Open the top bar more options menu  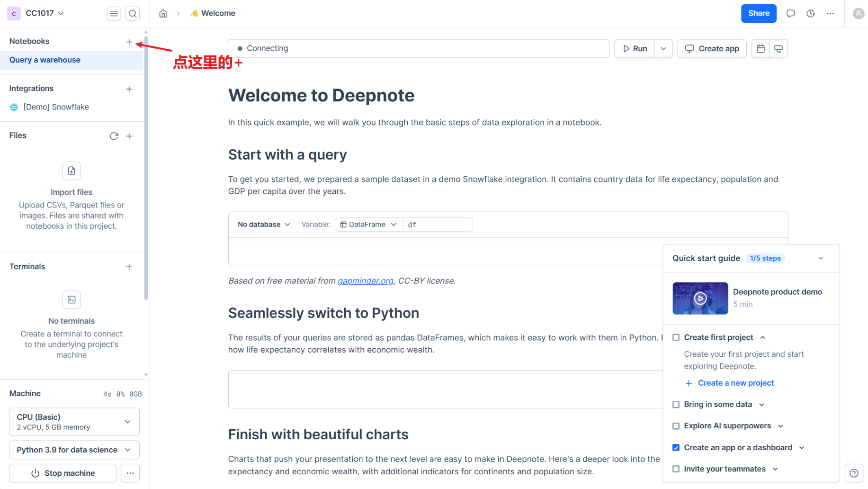pyautogui.click(x=831, y=13)
